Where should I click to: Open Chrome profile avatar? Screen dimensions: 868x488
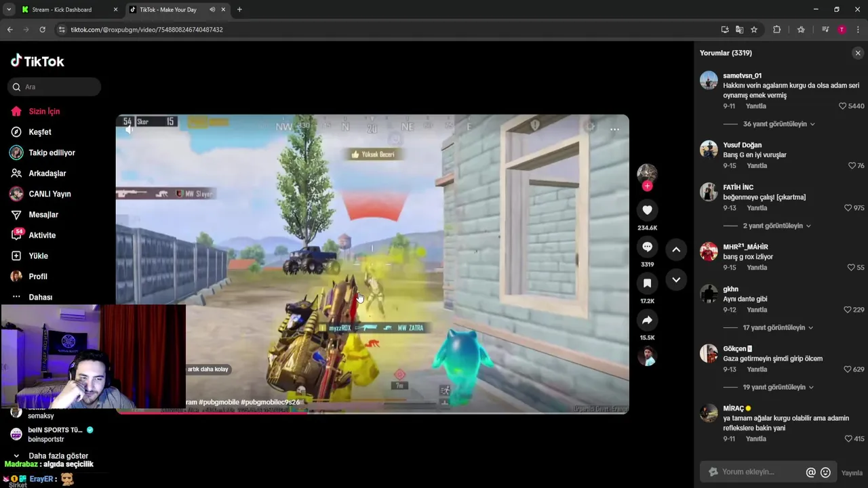(x=842, y=30)
